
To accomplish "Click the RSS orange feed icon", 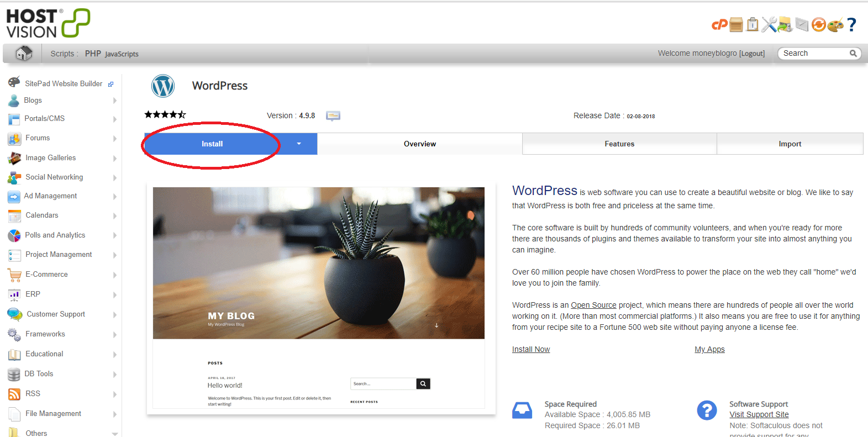I will point(14,394).
